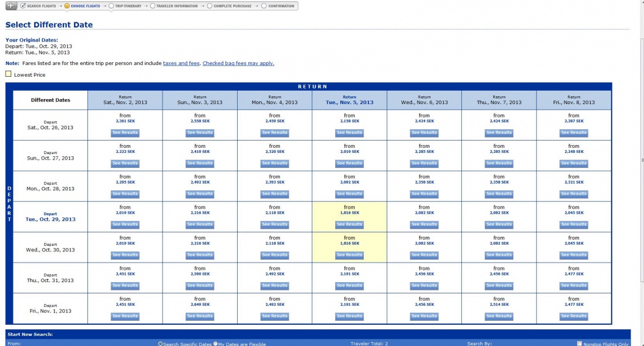See Results for Oct. 31 depart, Nov. 7 return
644x346 pixels.
coord(499,286)
